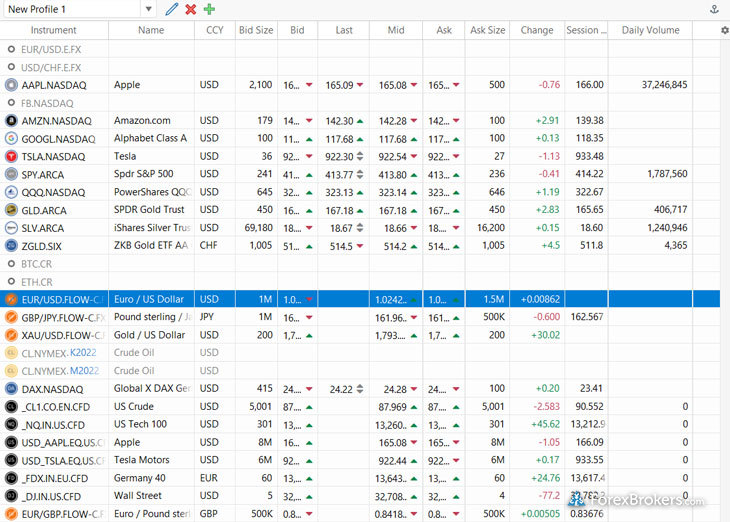The width and height of the screenshot is (730, 522).
Task: Click the pencil edit profile icon
Action: (x=172, y=9)
